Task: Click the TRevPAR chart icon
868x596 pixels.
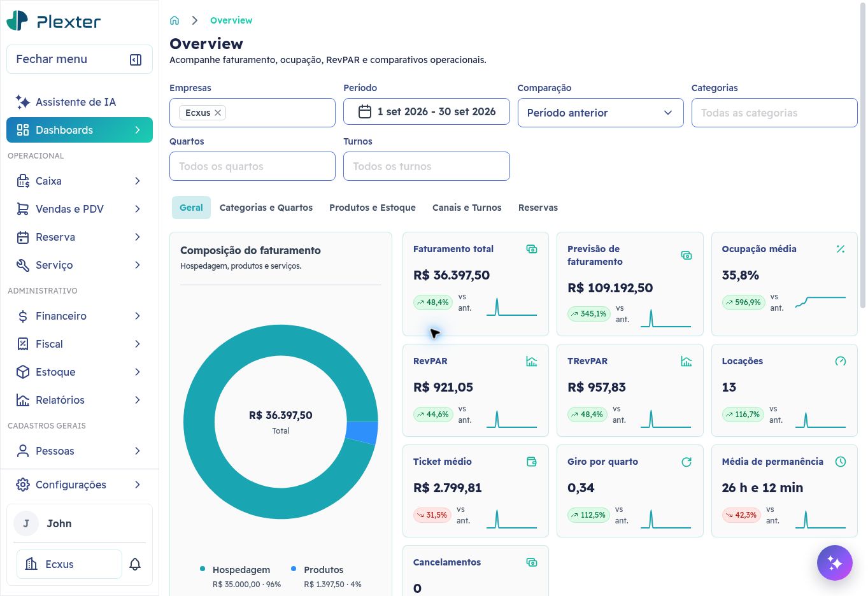Action: pyautogui.click(x=687, y=361)
